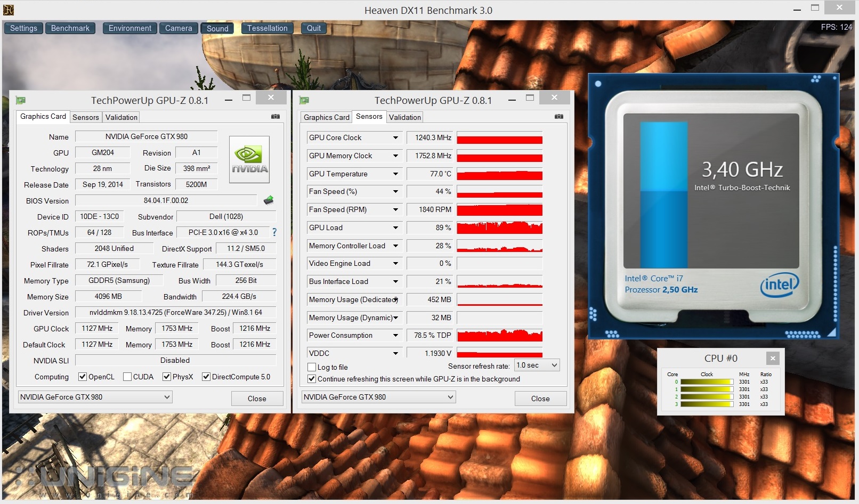Click the Heaven app icon in the title bar
The width and height of the screenshot is (859, 504).
coord(8,10)
